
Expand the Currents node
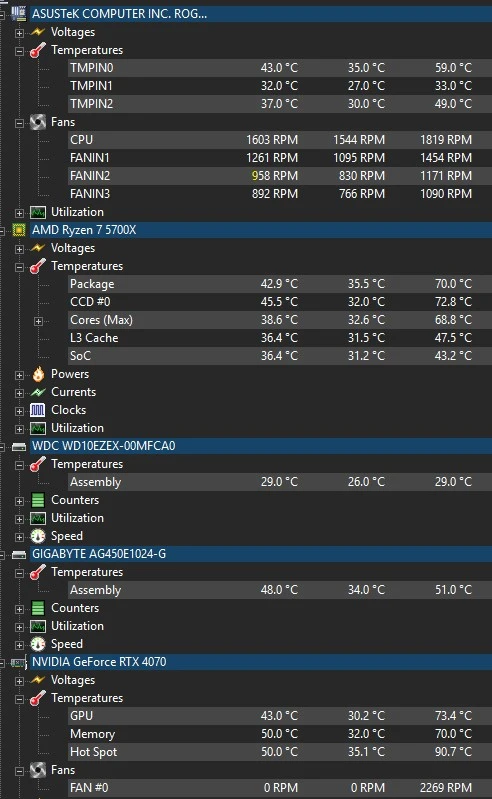click(19, 393)
